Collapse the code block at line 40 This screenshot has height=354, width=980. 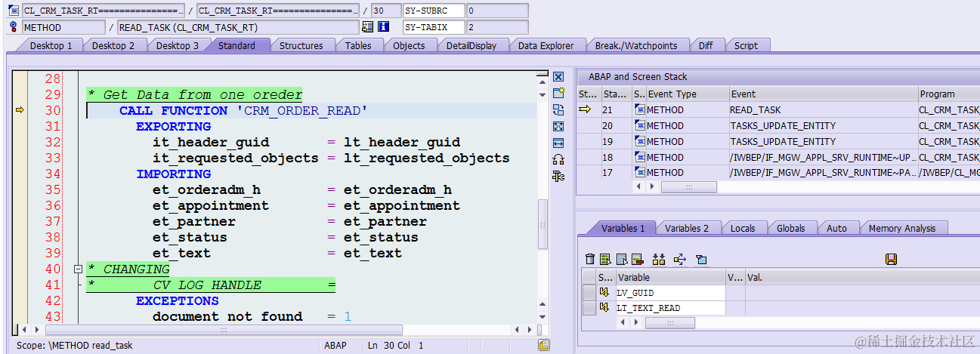click(x=77, y=269)
